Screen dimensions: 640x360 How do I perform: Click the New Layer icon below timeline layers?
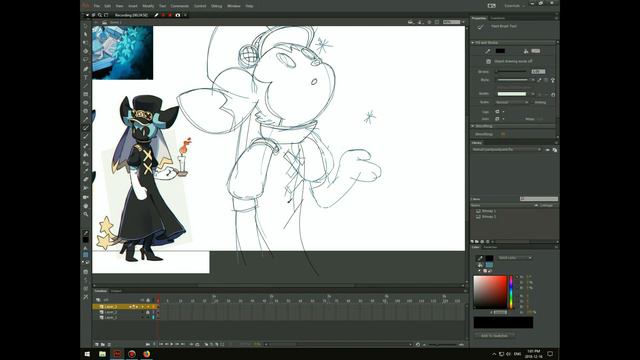pos(97,344)
